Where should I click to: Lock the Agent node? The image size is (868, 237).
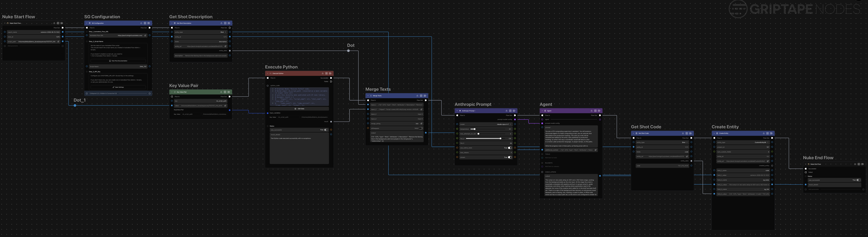[x=591, y=111]
